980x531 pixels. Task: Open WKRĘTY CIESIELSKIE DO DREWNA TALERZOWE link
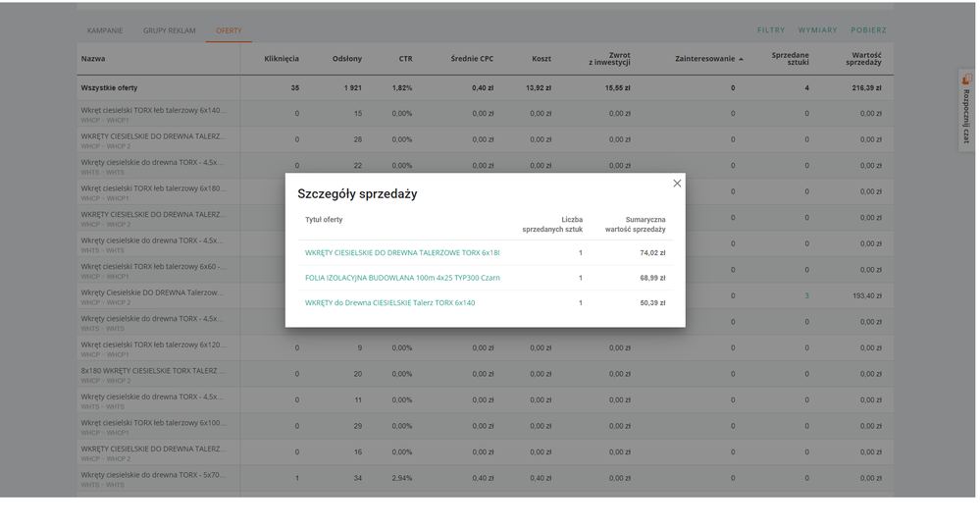pyautogui.click(x=402, y=253)
